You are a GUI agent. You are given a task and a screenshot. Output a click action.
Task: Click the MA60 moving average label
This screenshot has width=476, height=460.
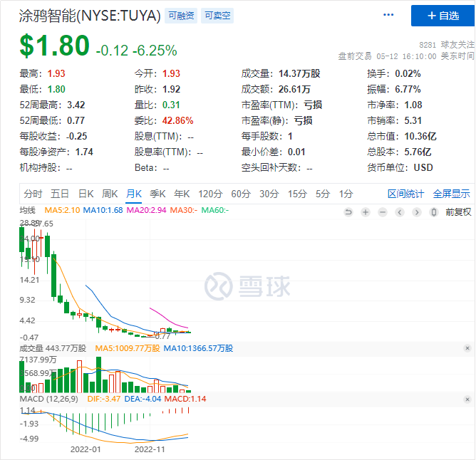[x=215, y=210]
